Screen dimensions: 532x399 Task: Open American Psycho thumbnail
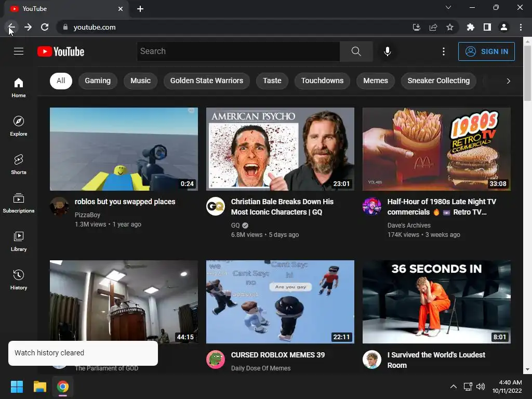tap(280, 149)
